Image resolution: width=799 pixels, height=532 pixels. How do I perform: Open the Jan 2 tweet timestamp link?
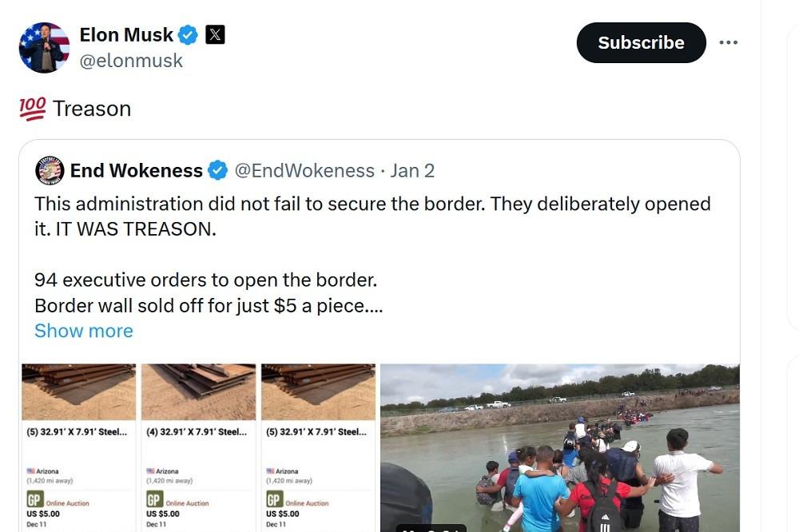(x=413, y=170)
